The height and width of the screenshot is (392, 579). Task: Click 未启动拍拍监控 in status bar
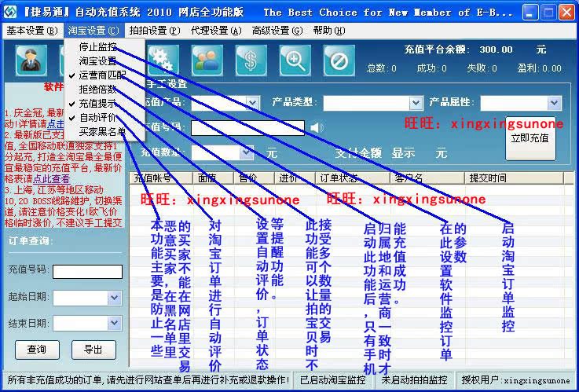415,379
